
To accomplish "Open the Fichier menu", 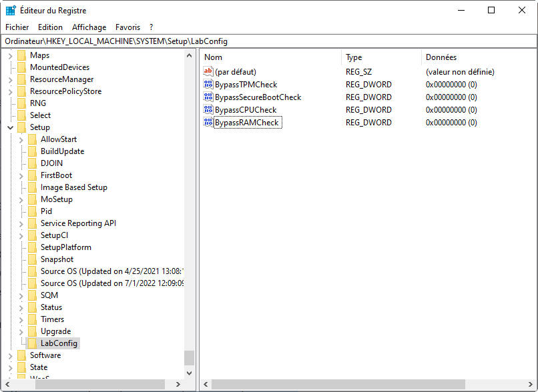I will coord(17,27).
